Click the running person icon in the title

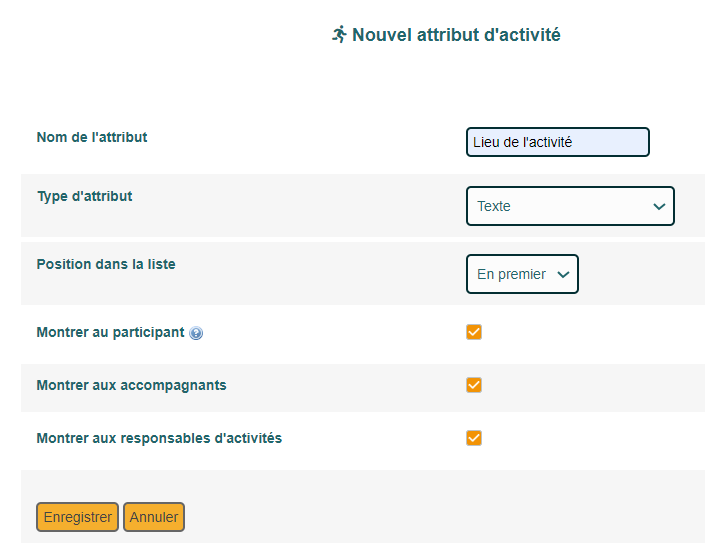pos(339,34)
